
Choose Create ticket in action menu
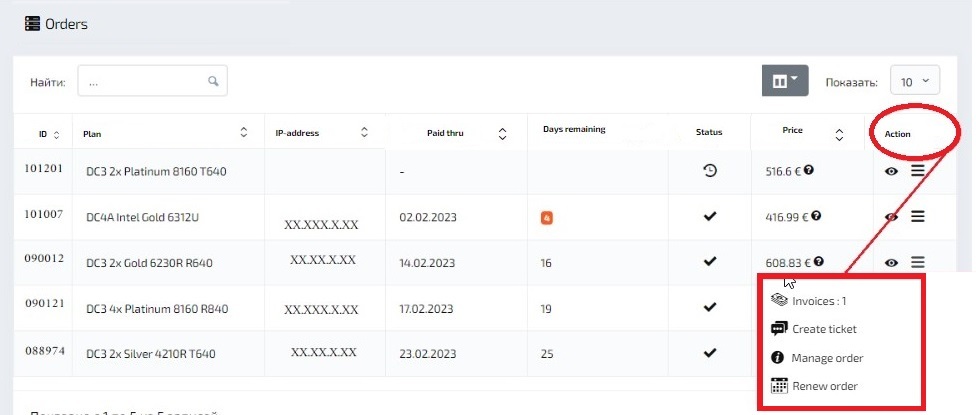pyautogui.click(x=824, y=329)
